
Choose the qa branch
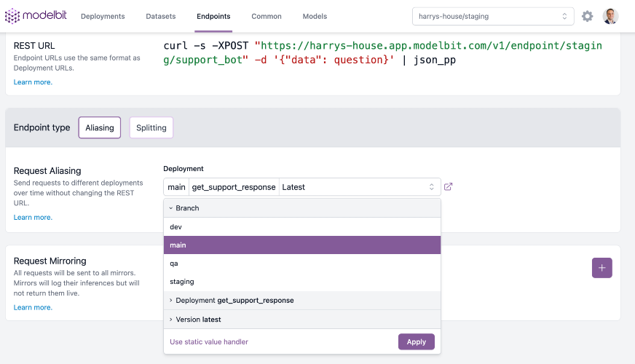301,264
